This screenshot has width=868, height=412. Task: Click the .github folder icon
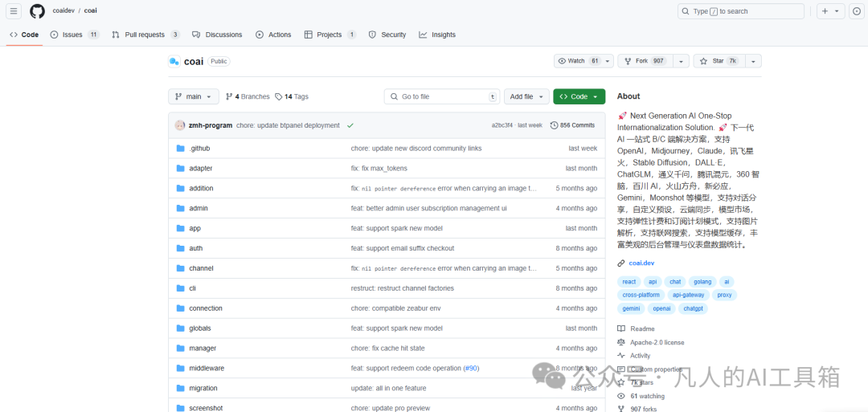point(180,149)
